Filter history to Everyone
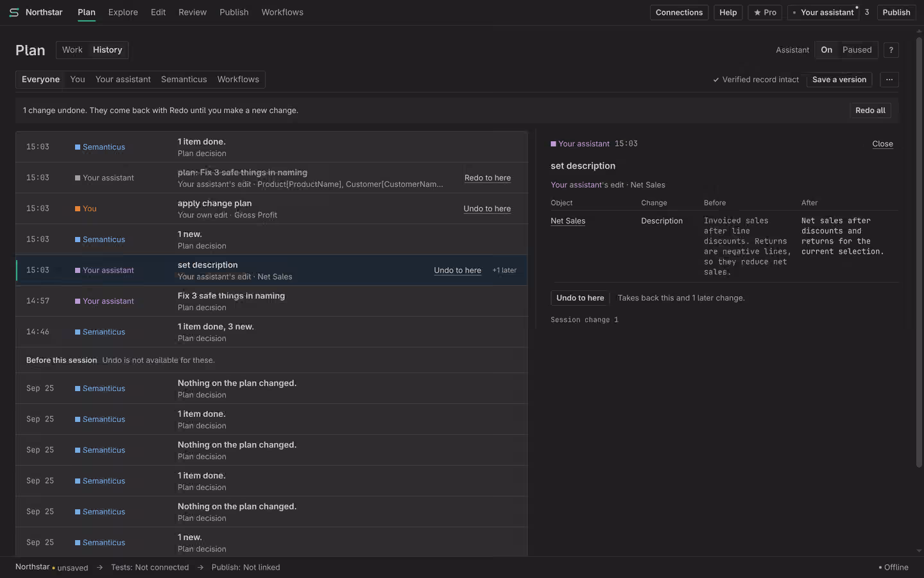924x578 pixels. tap(40, 80)
